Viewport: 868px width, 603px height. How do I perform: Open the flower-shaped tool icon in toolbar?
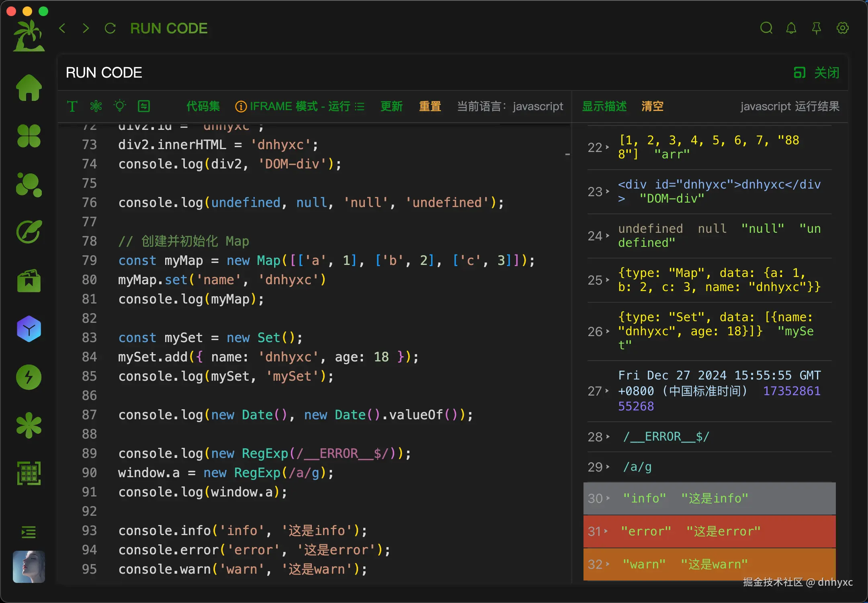click(x=96, y=106)
